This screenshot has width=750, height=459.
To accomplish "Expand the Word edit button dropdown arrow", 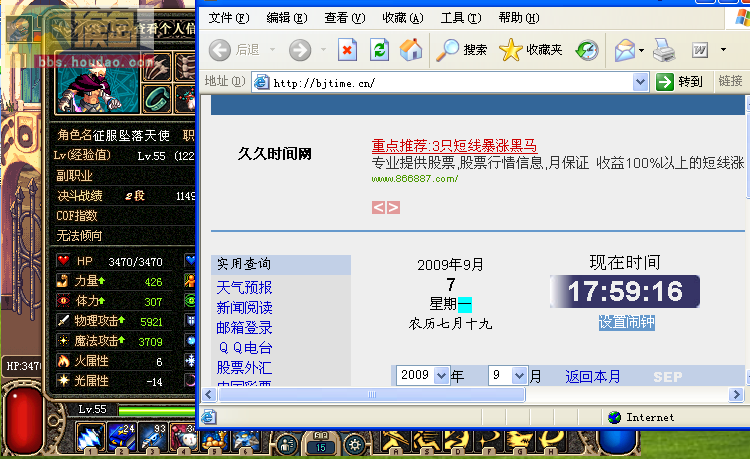I will tap(723, 49).
